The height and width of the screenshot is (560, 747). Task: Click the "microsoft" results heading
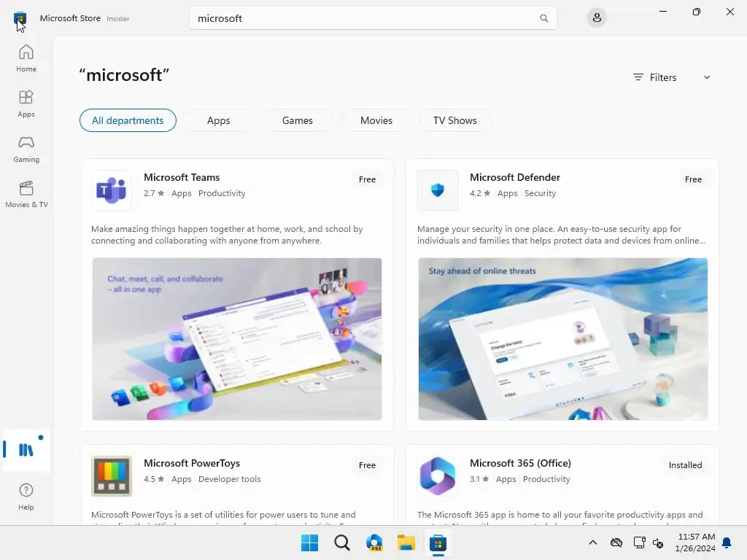click(124, 75)
